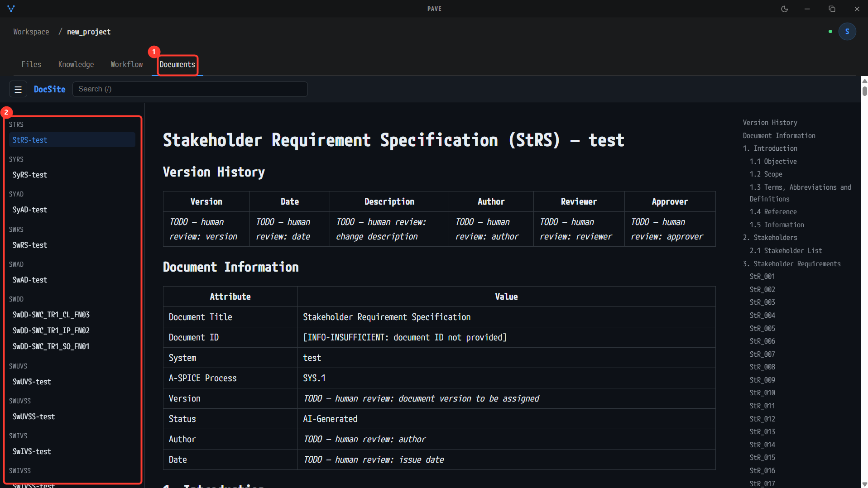
Task: Click the DocSite home link
Action: point(50,89)
